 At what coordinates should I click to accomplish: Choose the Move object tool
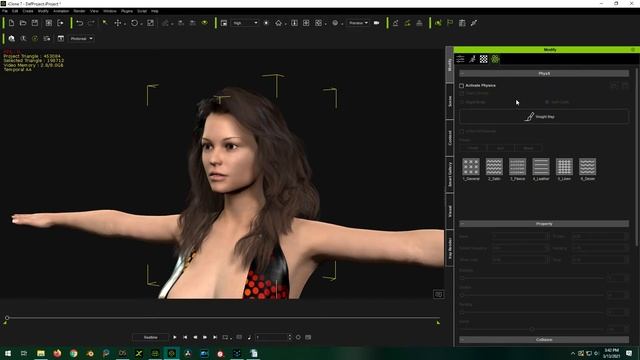click(118, 23)
